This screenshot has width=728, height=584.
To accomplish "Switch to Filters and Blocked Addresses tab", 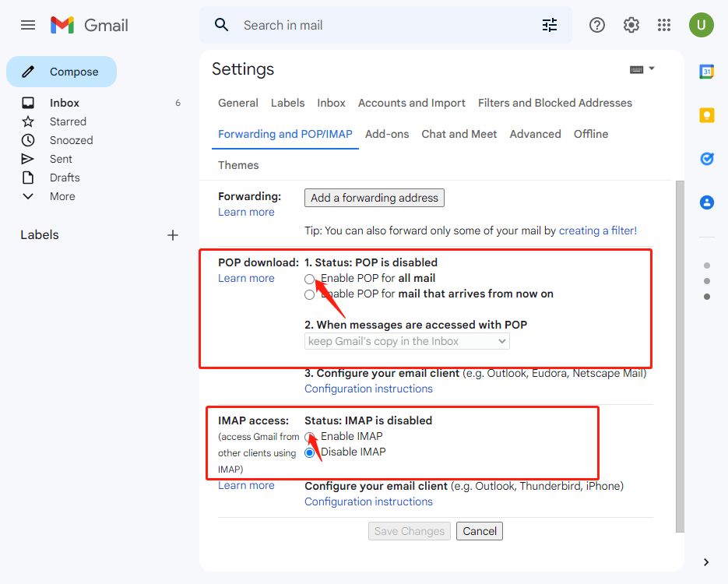I will 554,103.
